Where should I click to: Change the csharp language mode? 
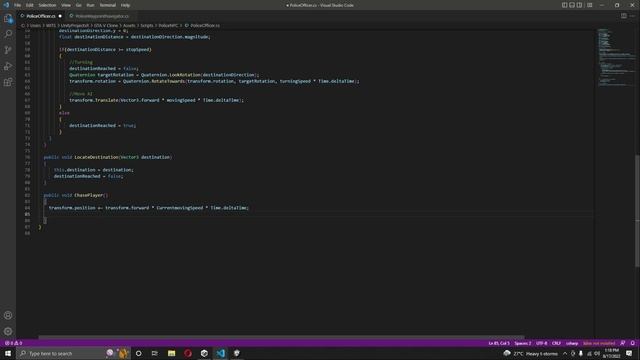click(x=572, y=343)
